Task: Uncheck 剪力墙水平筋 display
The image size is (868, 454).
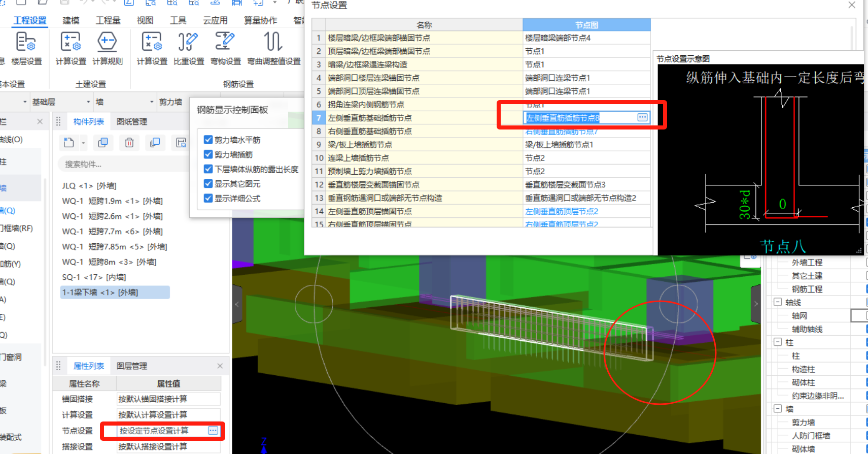Action: 208,140
